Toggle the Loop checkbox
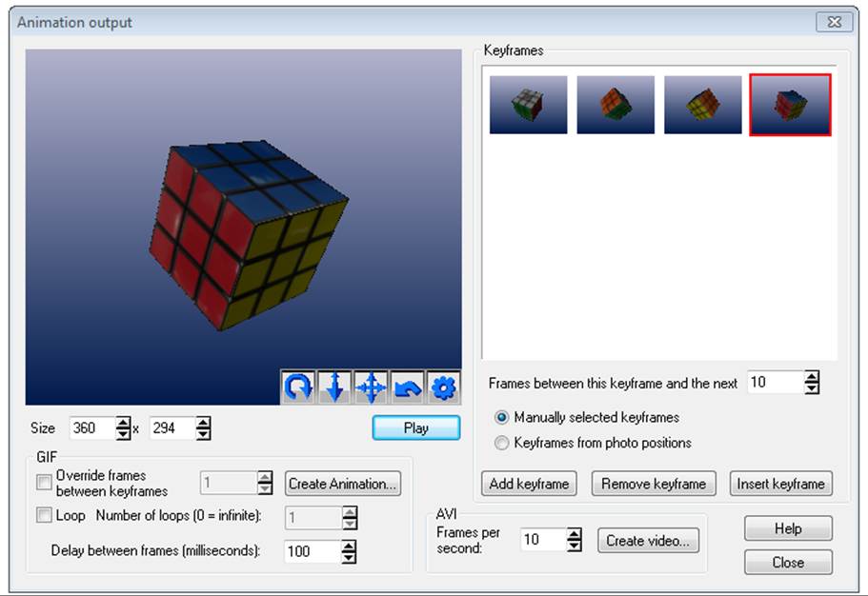 [x=44, y=515]
